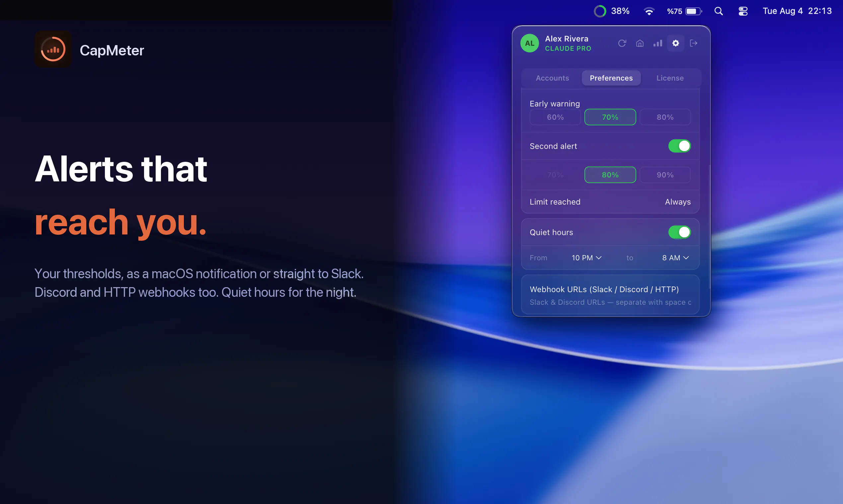Click the CLAUDE PRO plan label

point(568,48)
